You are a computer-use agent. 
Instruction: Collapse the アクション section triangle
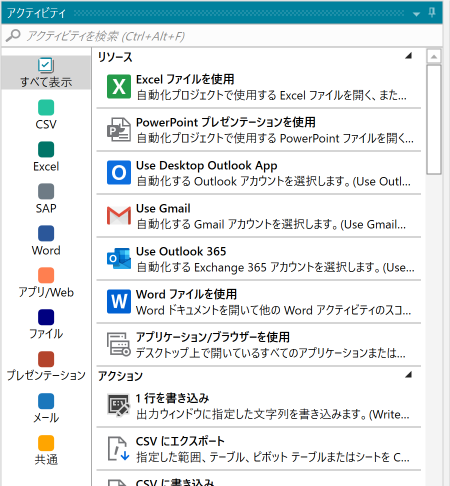tap(408, 375)
